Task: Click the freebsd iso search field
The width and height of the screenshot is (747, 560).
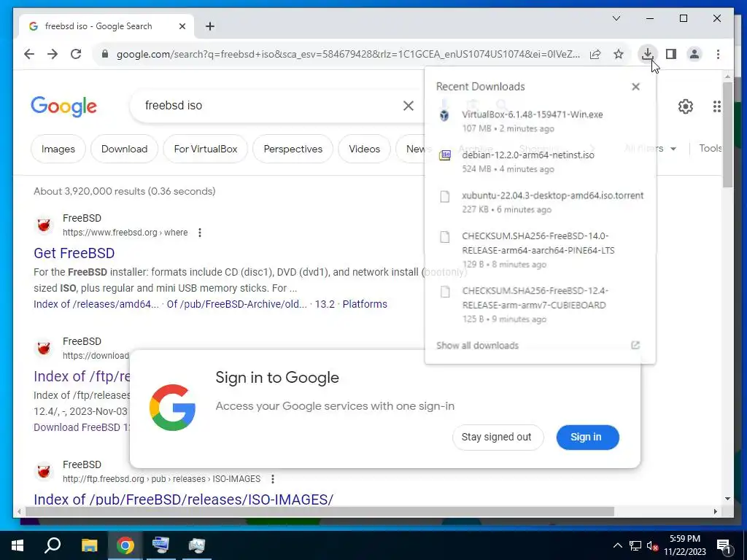Action: tap(267, 105)
